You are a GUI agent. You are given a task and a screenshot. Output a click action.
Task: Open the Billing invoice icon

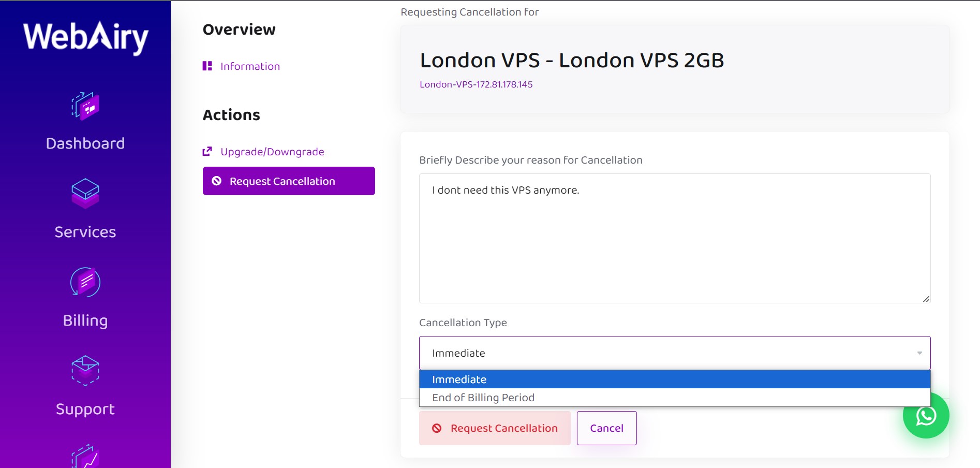[85, 282]
